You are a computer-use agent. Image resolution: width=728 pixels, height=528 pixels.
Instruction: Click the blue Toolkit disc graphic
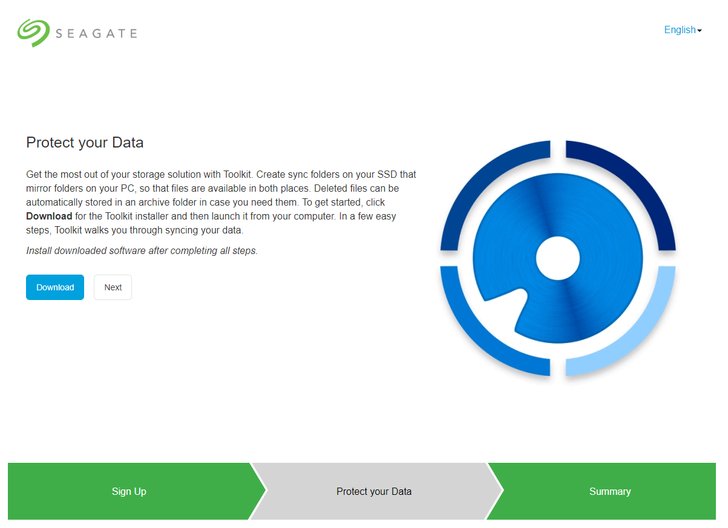(x=558, y=258)
